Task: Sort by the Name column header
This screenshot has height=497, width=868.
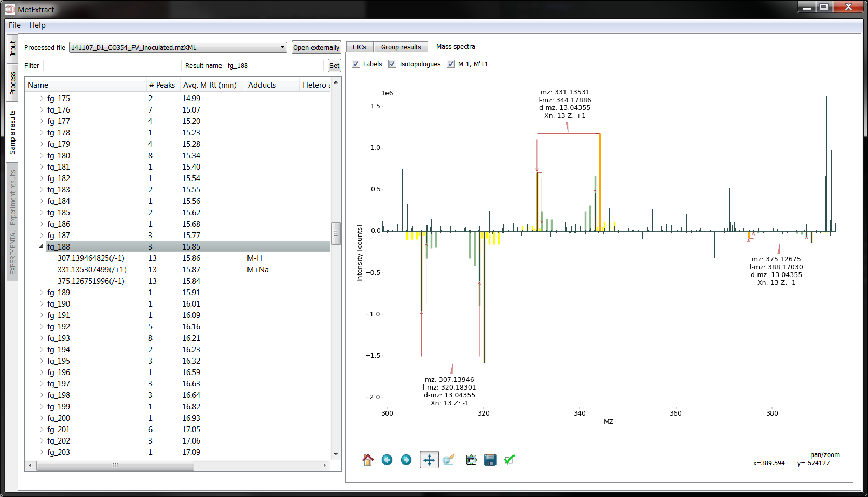Action: click(86, 85)
